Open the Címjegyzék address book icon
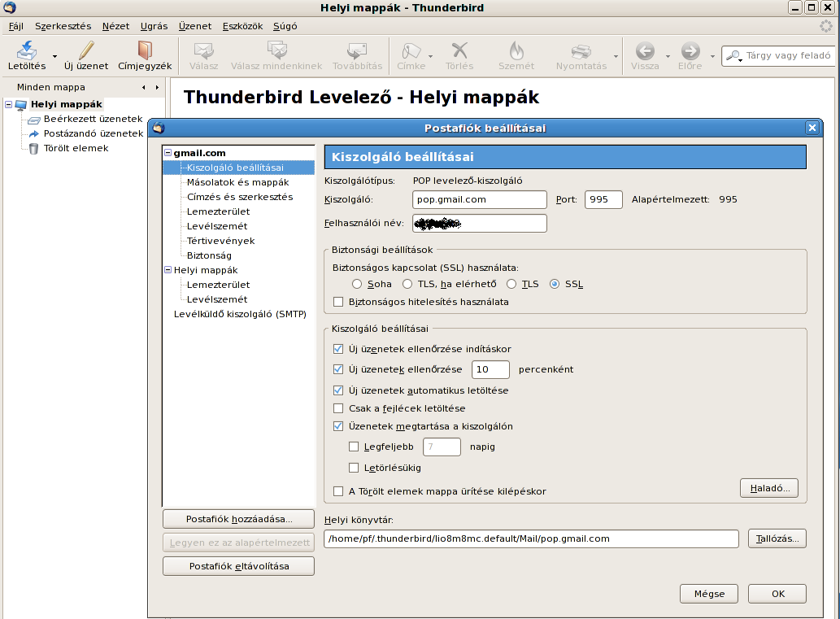Screen dimensions: 840x619 (x=144, y=50)
